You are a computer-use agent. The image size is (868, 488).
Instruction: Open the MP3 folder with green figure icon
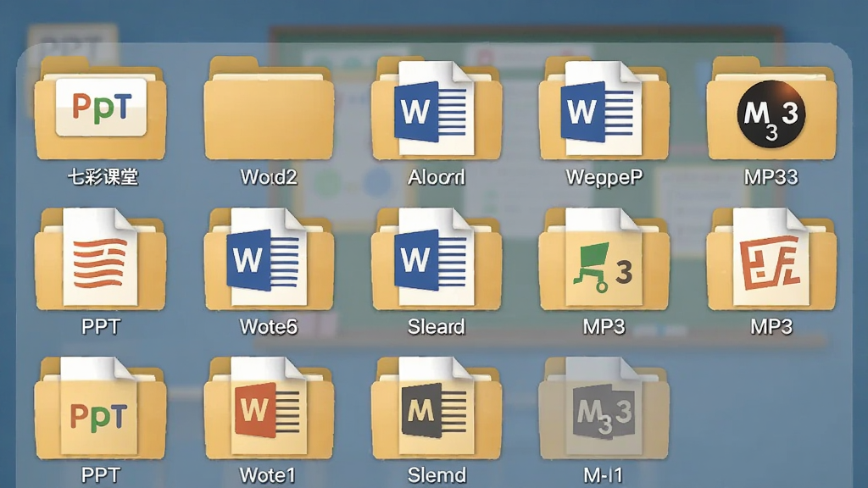[x=604, y=258]
